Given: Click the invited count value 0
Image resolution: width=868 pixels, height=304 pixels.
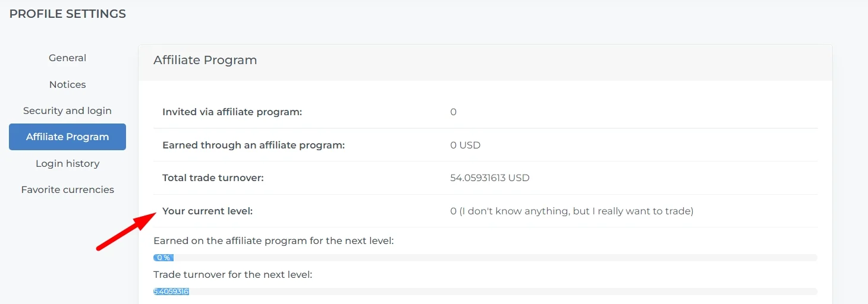Looking at the screenshot, I should (x=453, y=112).
